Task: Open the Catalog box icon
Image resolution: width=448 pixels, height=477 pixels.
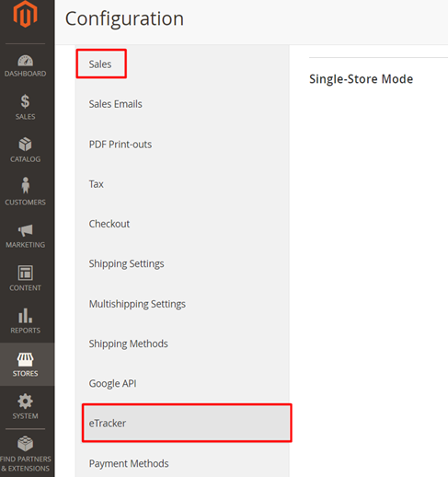Action: coord(25,145)
